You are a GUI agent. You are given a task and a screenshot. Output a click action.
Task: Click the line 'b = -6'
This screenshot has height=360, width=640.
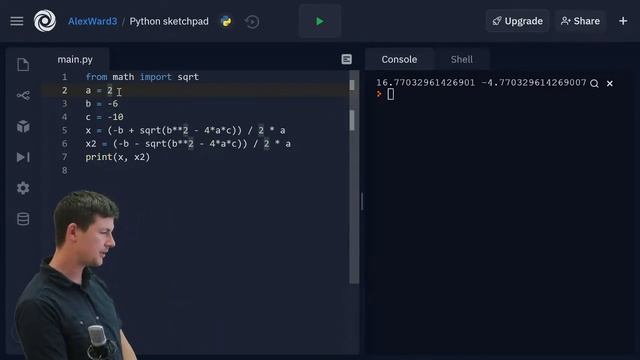tap(102, 104)
